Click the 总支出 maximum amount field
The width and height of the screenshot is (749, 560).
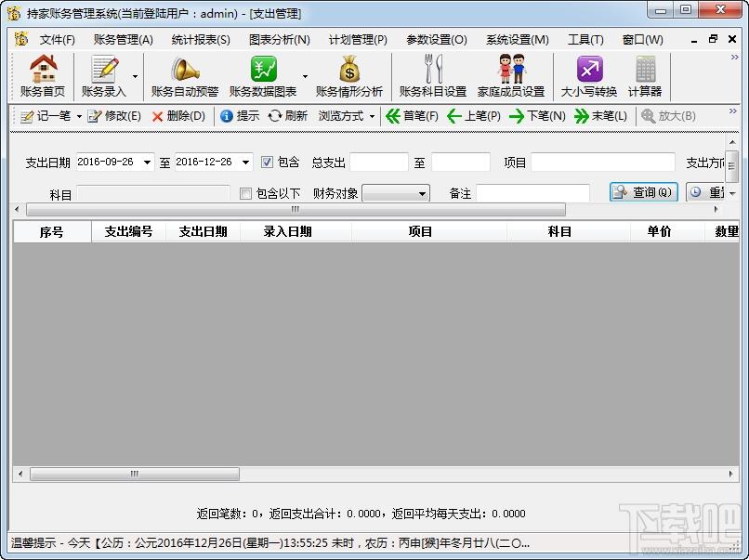point(461,163)
